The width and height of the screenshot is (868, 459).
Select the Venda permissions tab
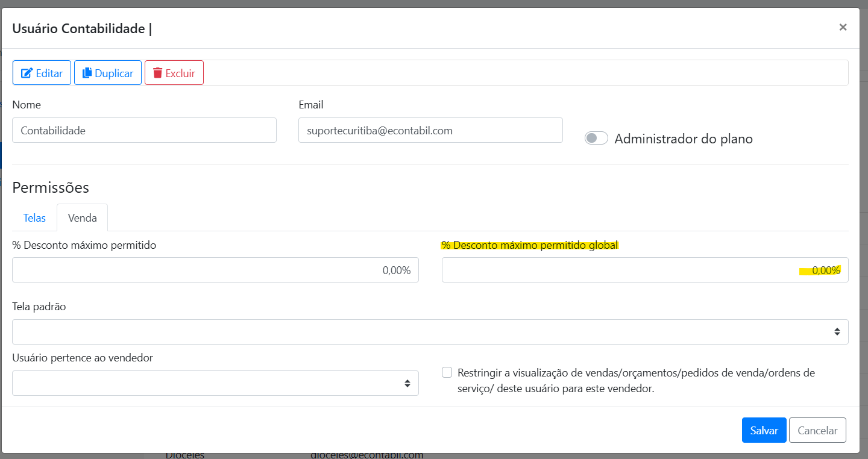click(x=83, y=218)
